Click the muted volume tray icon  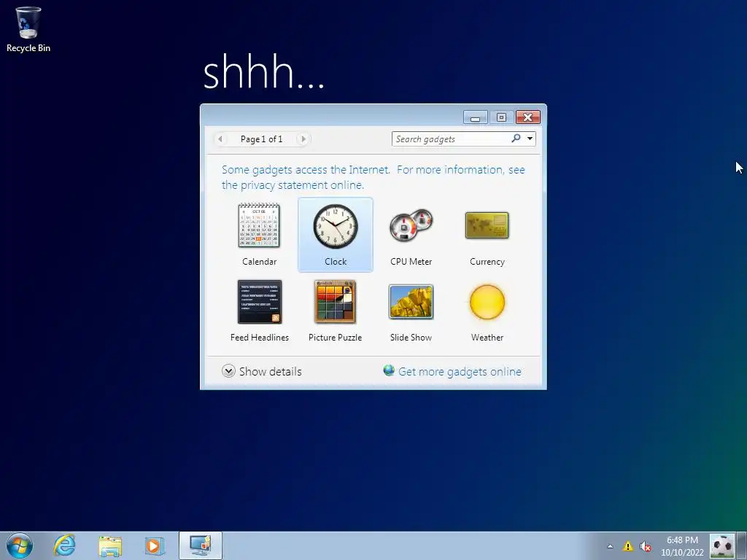pyautogui.click(x=646, y=546)
